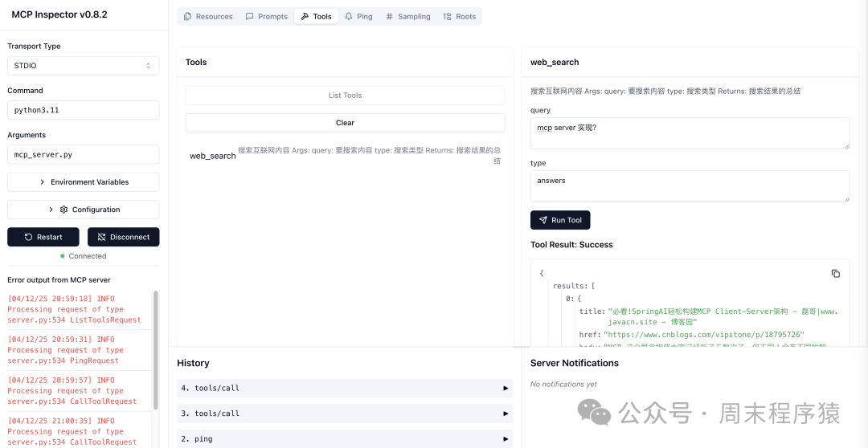Image resolution: width=868 pixels, height=448 pixels.
Task: Click the Run Tool send icon
Action: 543,220
